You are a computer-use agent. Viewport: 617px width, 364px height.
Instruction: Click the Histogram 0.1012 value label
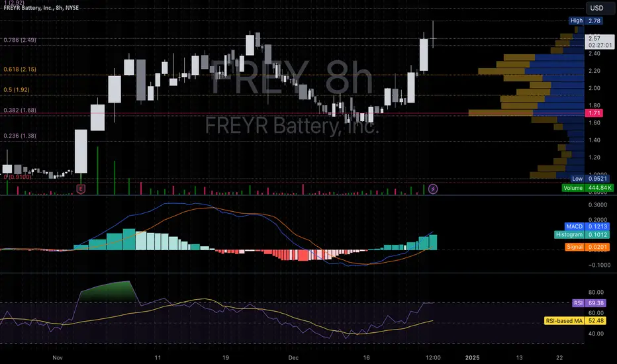pyautogui.click(x=582, y=234)
